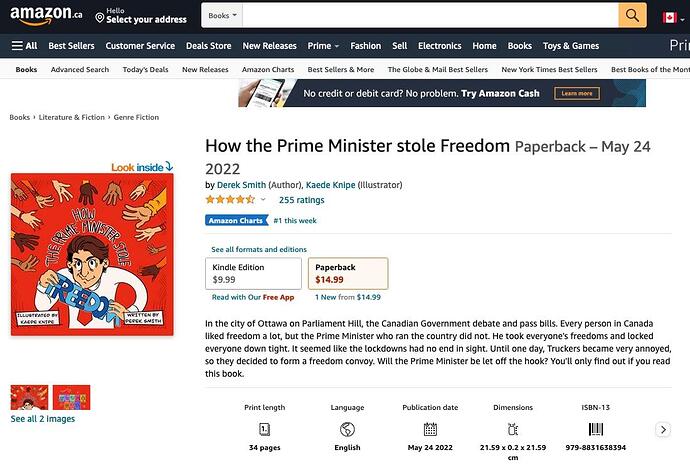Click the location pin address icon
The height and width of the screenshot is (472, 690).
click(x=100, y=18)
